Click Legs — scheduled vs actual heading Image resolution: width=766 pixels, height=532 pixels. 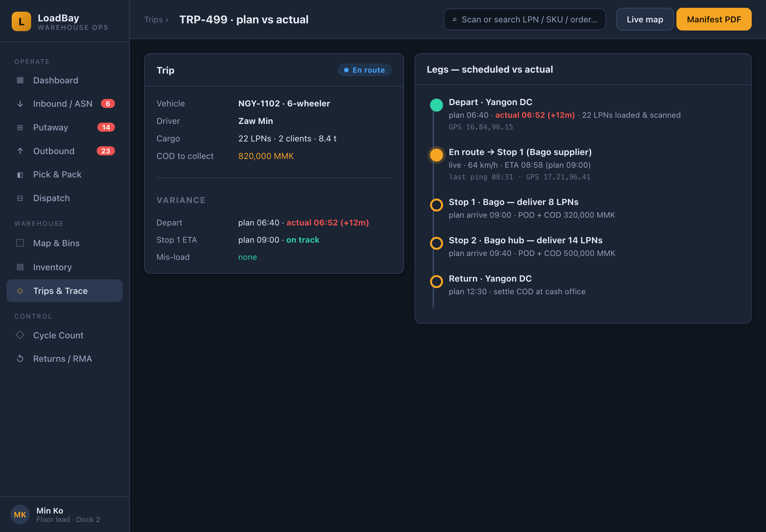pos(490,69)
